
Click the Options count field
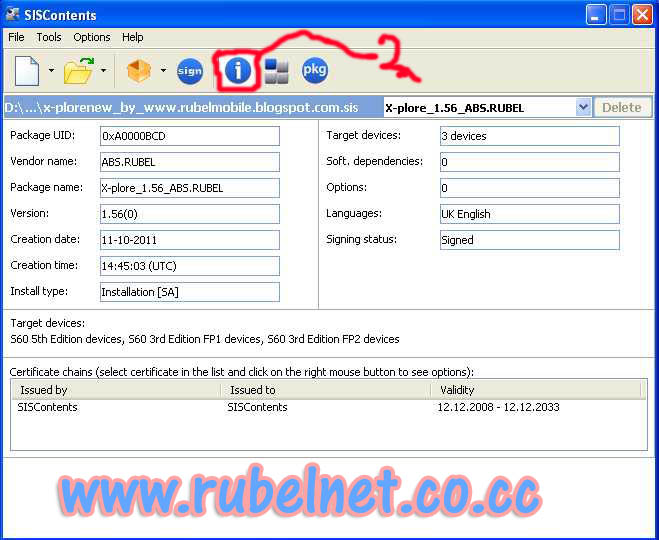[x=530, y=188]
